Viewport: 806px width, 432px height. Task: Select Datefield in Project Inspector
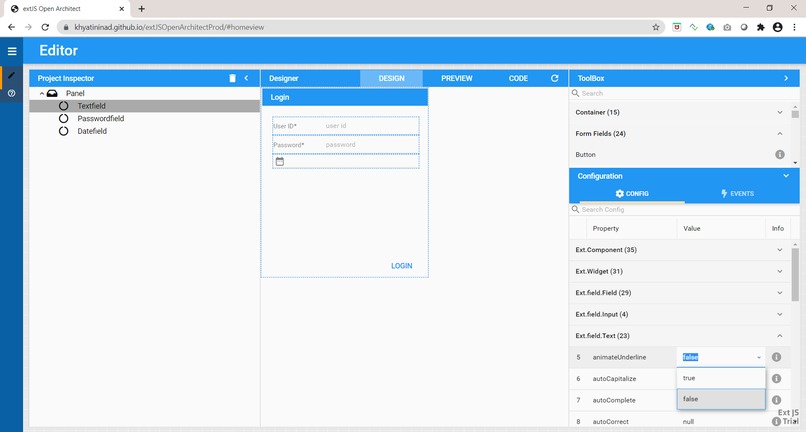coord(144,131)
